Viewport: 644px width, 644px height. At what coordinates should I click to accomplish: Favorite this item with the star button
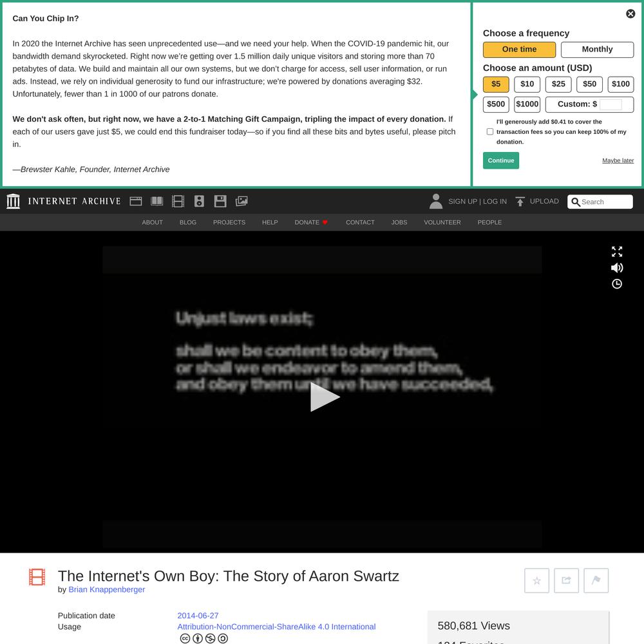click(x=537, y=581)
